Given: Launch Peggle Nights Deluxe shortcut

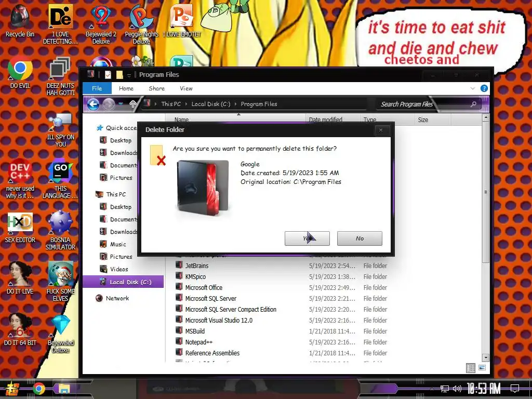Looking at the screenshot, I should [x=141, y=24].
